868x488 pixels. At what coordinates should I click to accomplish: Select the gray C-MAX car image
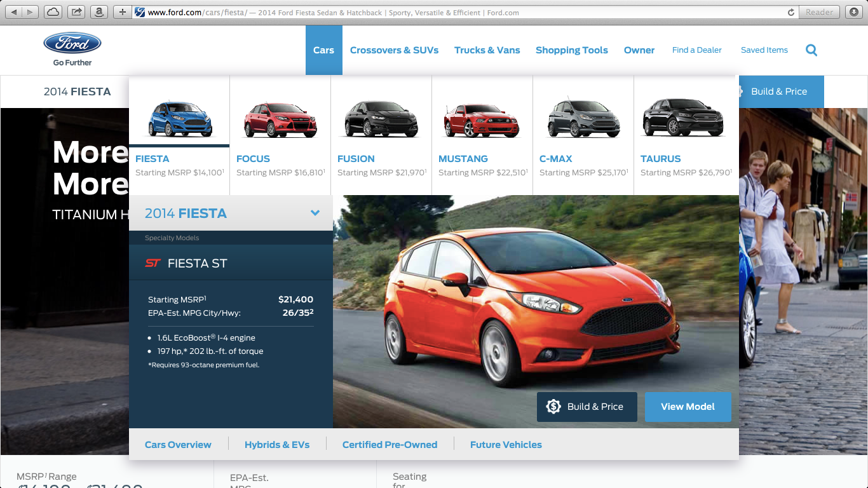(x=583, y=118)
